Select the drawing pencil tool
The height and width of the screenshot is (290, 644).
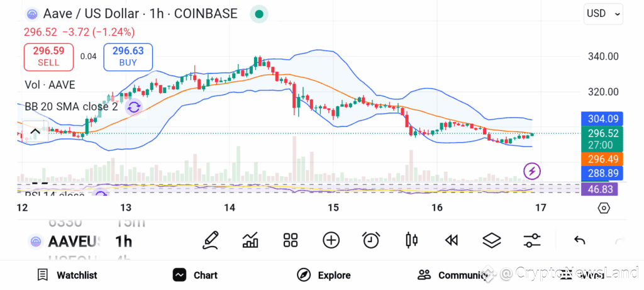coord(210,240)
